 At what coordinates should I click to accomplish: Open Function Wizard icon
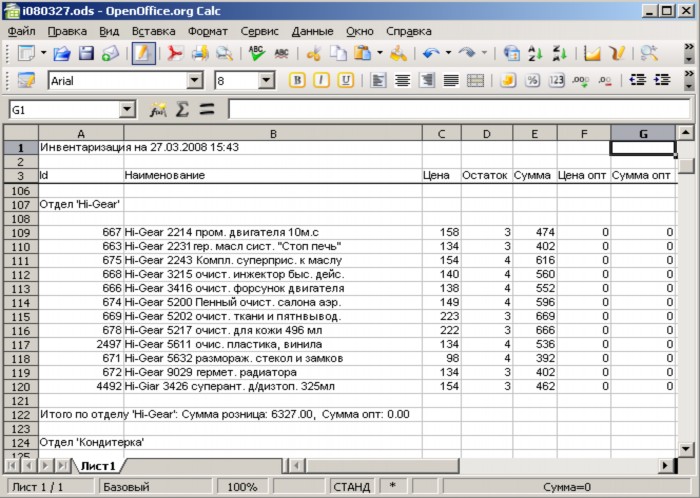click(x=158, y=110)
